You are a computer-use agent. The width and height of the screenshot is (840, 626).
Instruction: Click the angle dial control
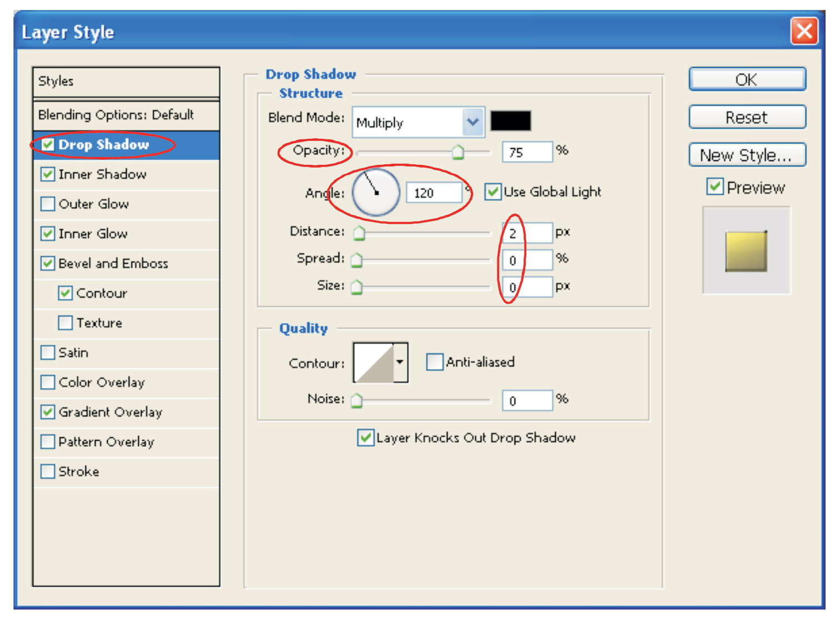[376, 193]
